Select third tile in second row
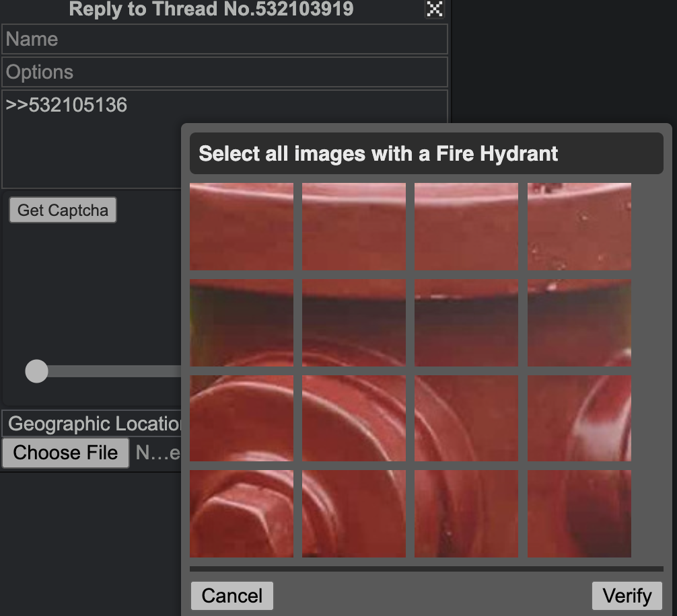The width and height of the screenshot is (677, 616). coord(466,323)
